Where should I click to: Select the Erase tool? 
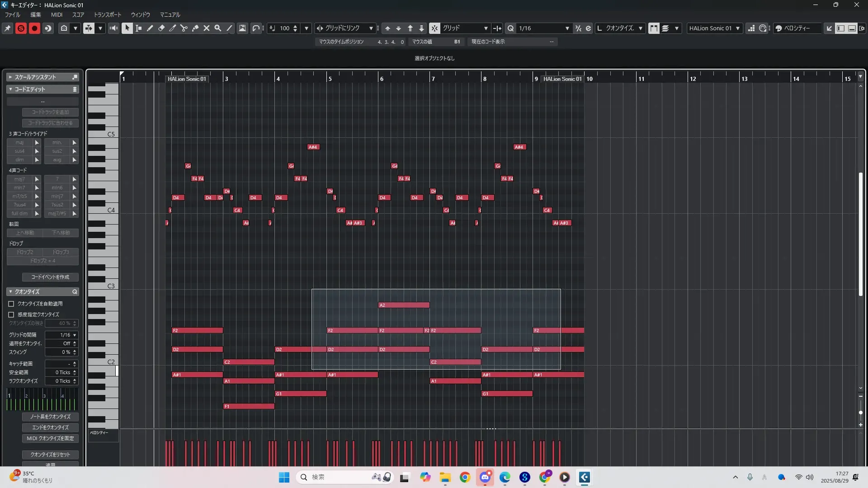tap(161, 28)
